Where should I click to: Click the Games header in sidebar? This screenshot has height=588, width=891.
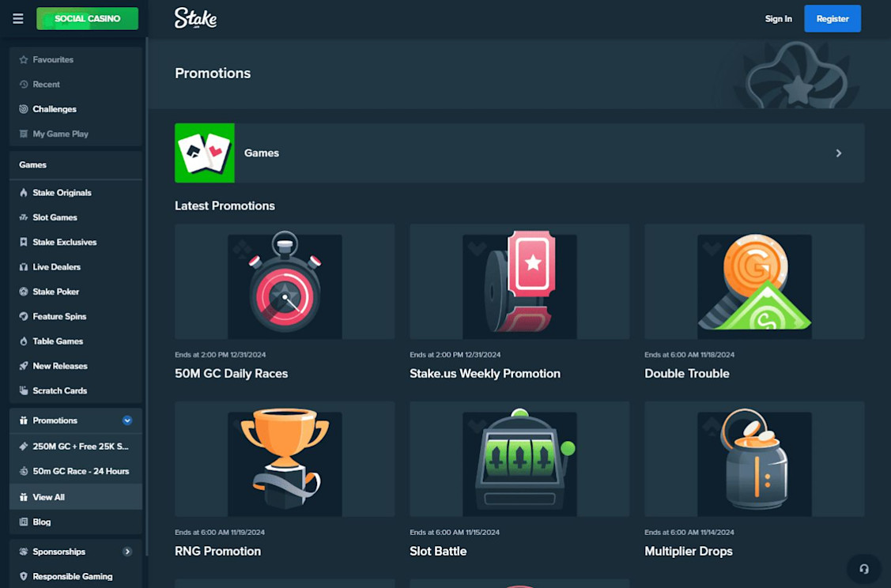pos(76,165)
